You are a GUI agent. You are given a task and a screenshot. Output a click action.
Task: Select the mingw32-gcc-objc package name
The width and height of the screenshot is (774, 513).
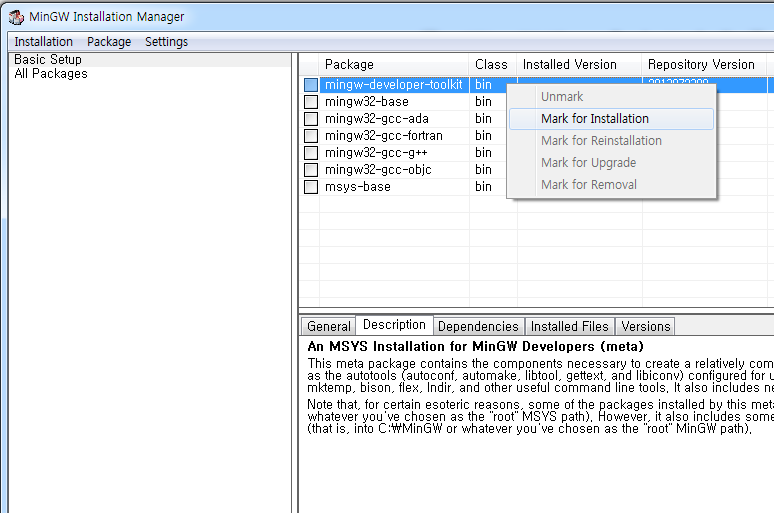[378, 170]
